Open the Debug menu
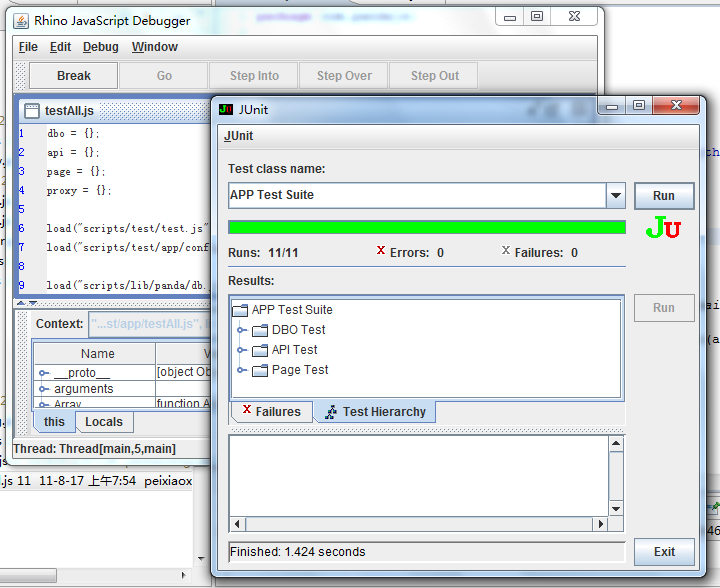Screen dimensions: 720x588 [x=100, y=47]
